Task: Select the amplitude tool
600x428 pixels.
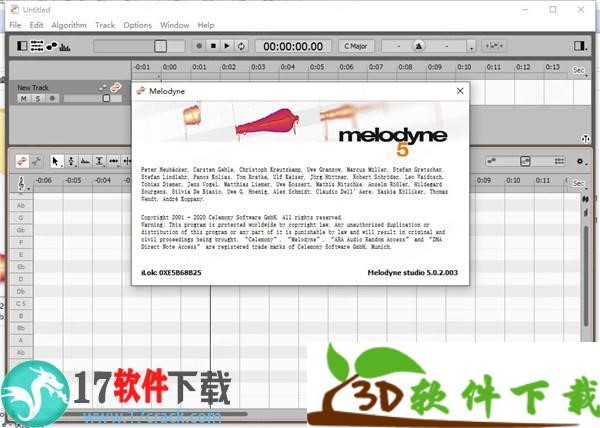Action: point(99,161)
